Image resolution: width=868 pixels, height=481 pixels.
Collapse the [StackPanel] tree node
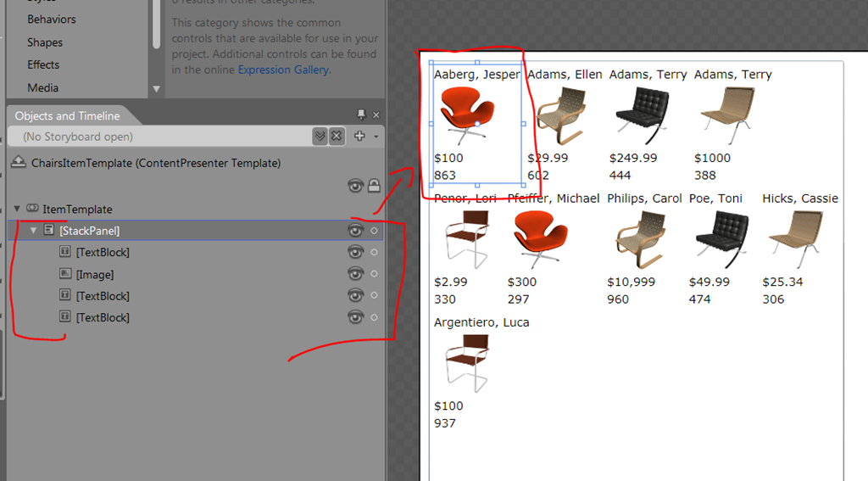(x=33, y=230)
